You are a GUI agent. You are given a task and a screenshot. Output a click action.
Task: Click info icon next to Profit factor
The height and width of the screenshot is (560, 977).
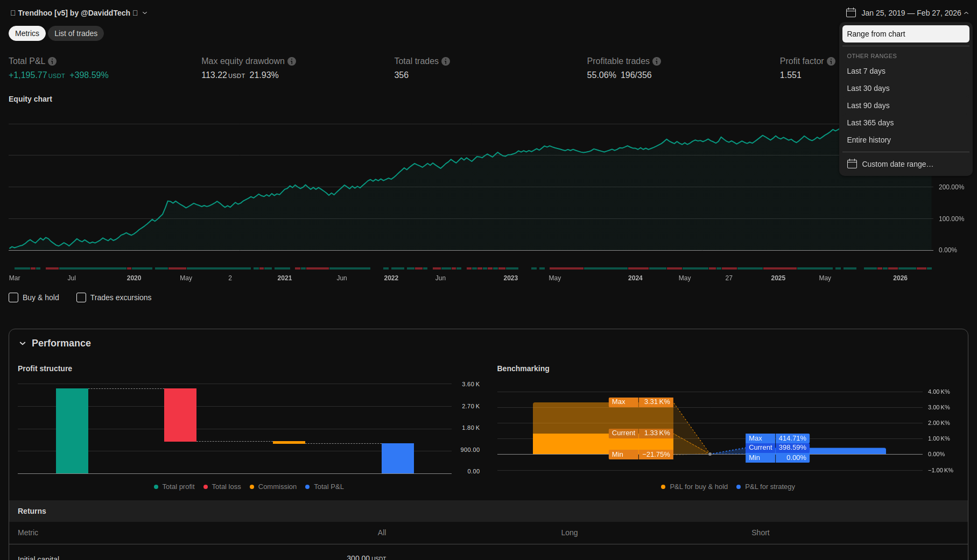[831, 61]
